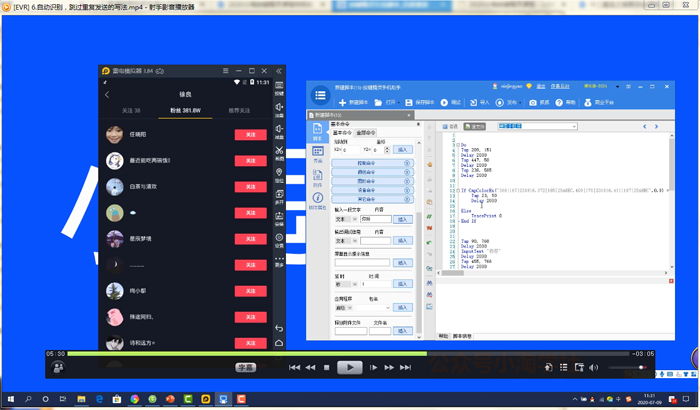The width and height of the screenshot is (700, 410).
Task: Open the location pin tool in emulator sidebar
Action: click(x=279, y=172)
